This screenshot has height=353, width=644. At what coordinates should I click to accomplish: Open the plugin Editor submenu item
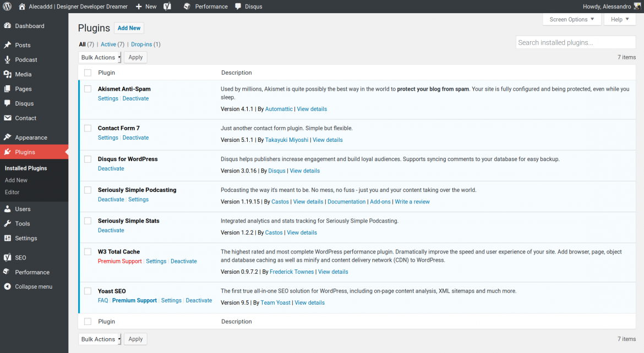[12, 192]
